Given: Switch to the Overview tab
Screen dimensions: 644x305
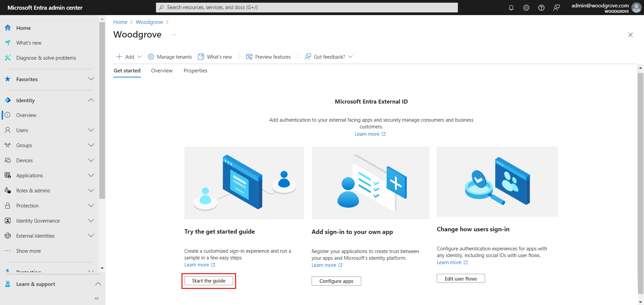Looking at the screenshot, I should pos(162,71).
